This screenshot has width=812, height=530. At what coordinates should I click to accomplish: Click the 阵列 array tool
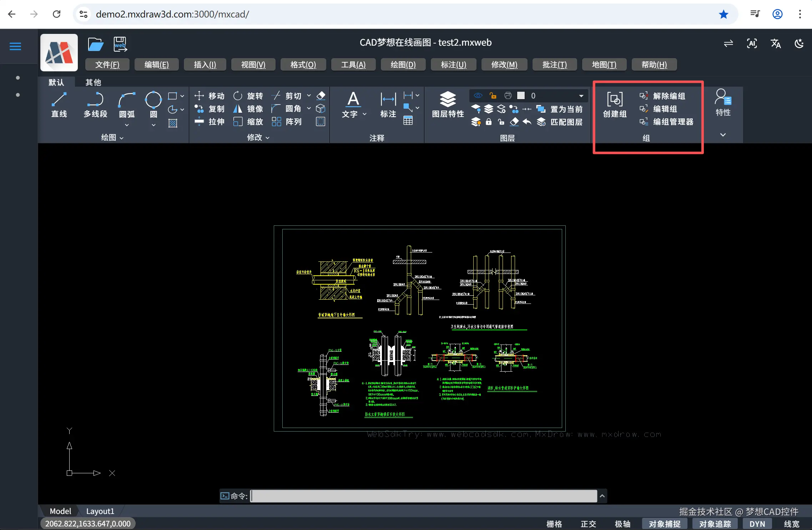287,122
